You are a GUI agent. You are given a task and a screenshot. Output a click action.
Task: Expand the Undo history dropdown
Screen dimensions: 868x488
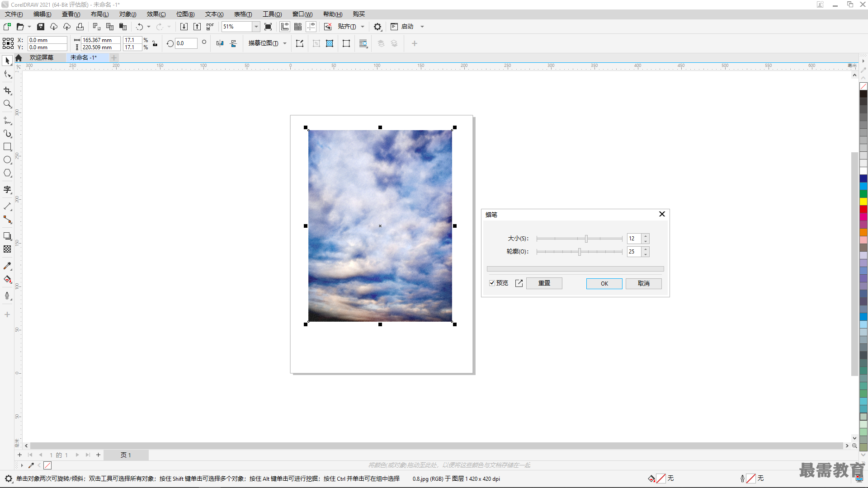[149, 27]
